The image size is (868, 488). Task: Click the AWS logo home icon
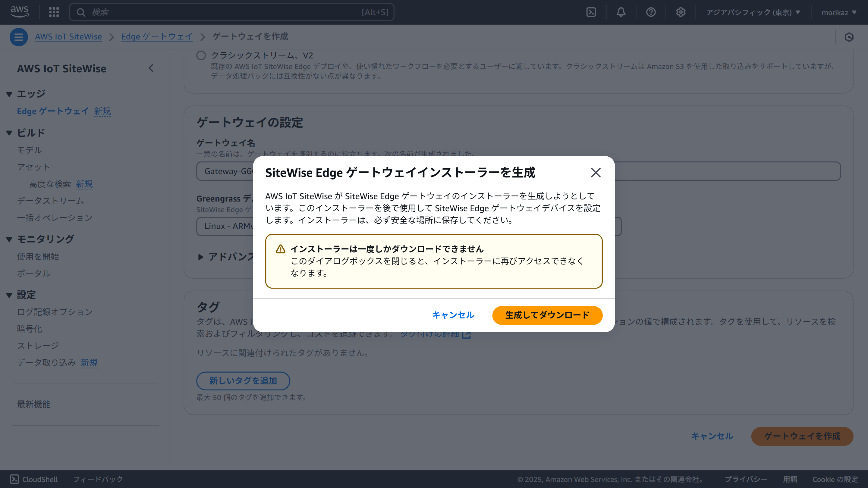[x=20, y=12]
